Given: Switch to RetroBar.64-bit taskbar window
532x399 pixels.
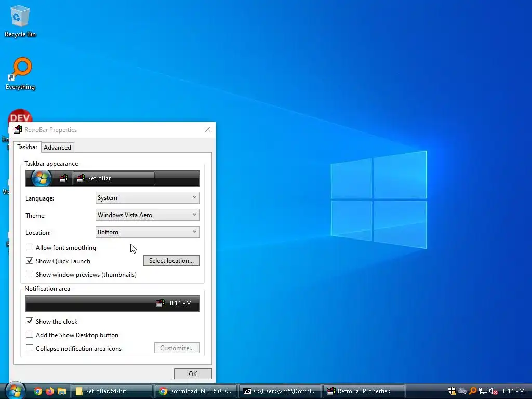Looking at the screenshot, I should (112, 391).
